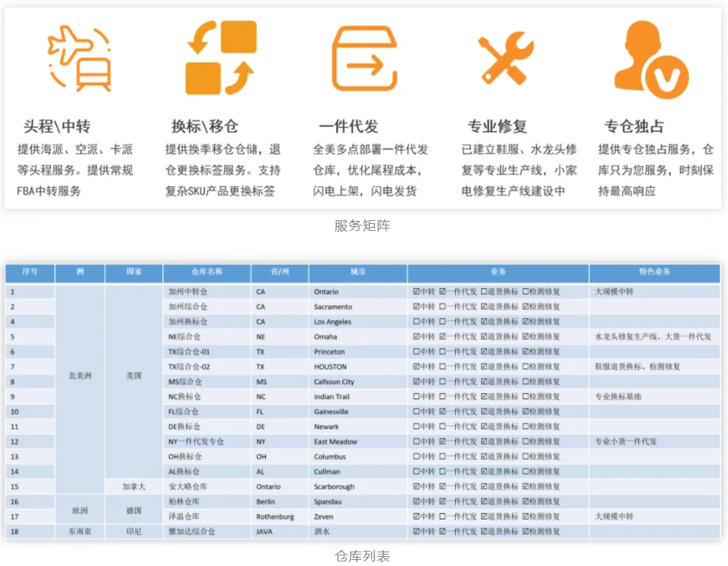Toggle 一件代发 checkbox in NY一件代发专仓 row
728x566 pixels.
[442, 442]
